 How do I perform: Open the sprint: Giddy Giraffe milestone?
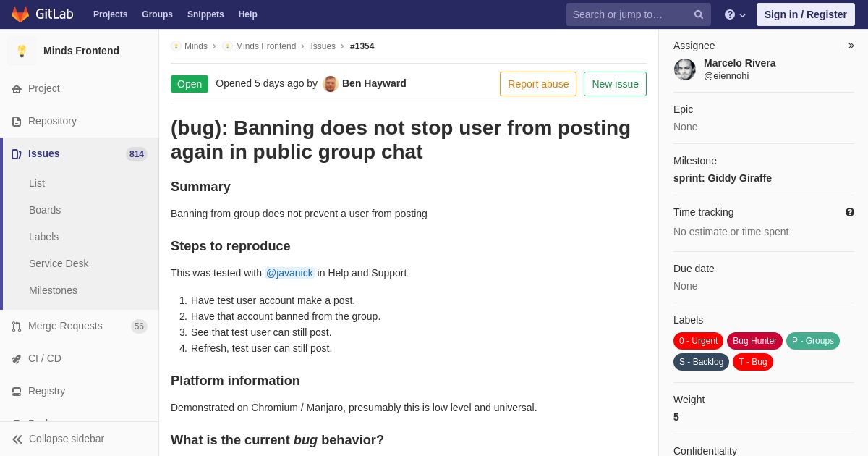tap(723, 178)
